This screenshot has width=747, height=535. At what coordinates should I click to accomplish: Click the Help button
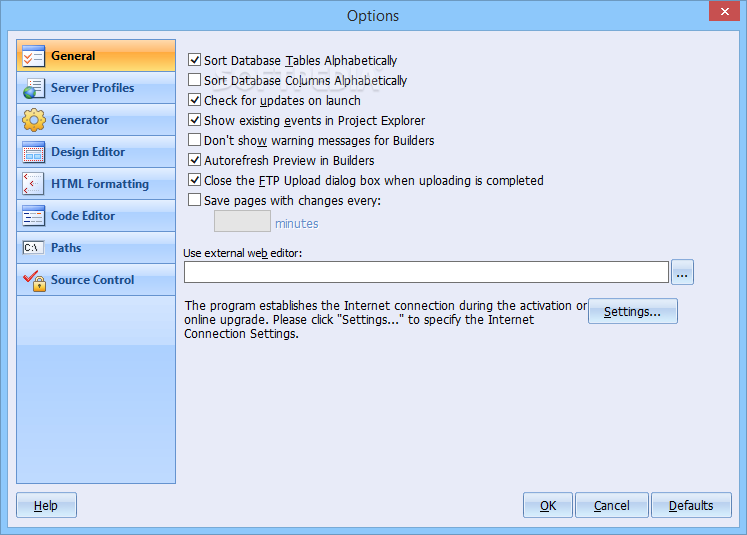pyautogui.click(x=46, y=506)
